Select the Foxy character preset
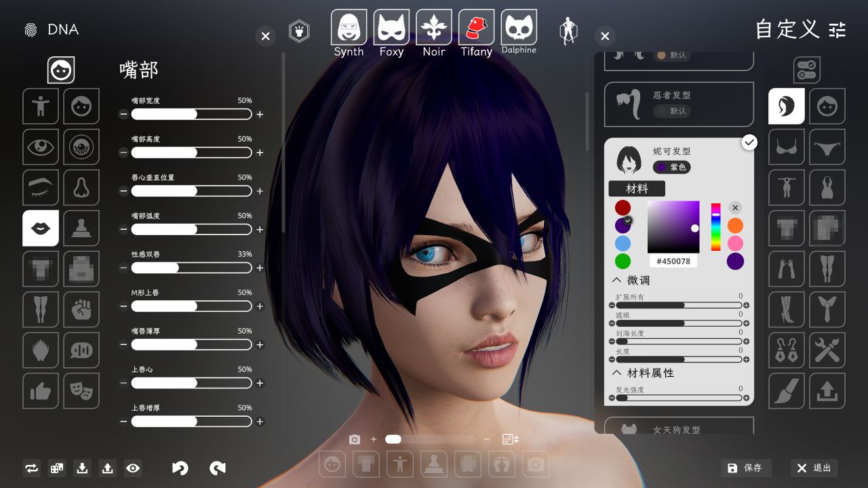The height and width of the screenshot is (488, 868). pos(391,33)
